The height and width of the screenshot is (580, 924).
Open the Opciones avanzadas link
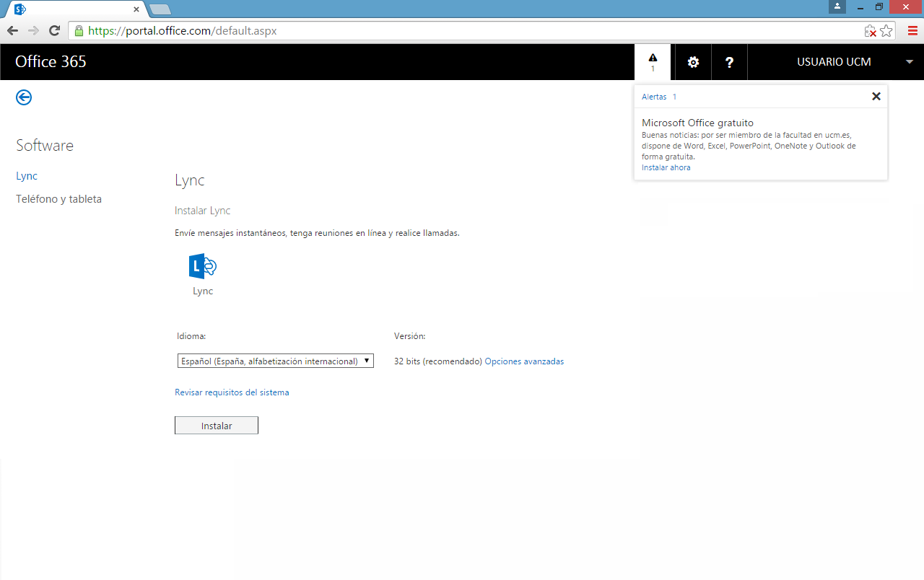tap(524, 361)
